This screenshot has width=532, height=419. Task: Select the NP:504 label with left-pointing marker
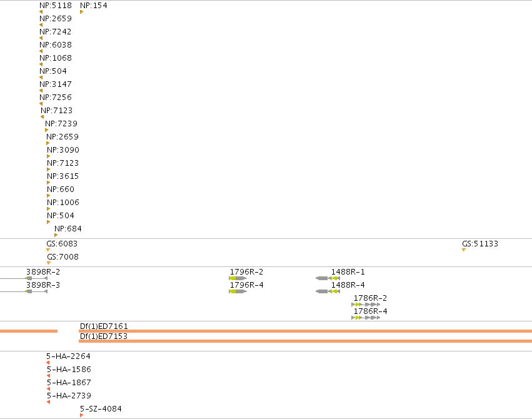(x=53, y=71)
